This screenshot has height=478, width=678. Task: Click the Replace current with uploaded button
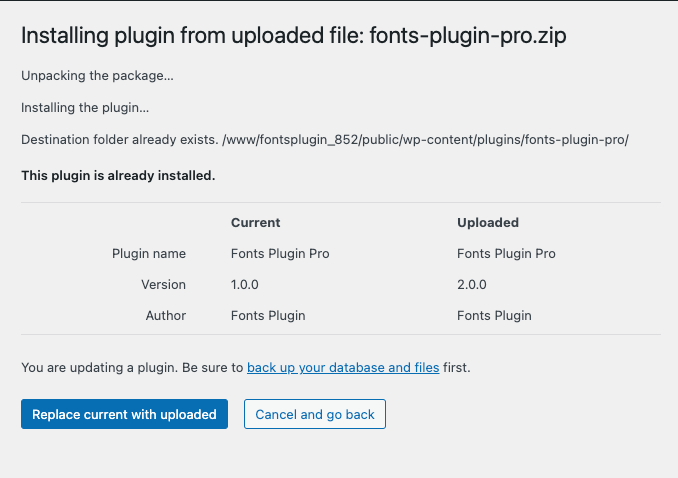coord(124,414)
